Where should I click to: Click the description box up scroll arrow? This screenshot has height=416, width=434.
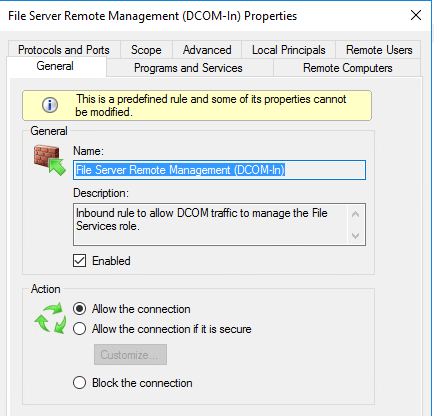[355, 214]
